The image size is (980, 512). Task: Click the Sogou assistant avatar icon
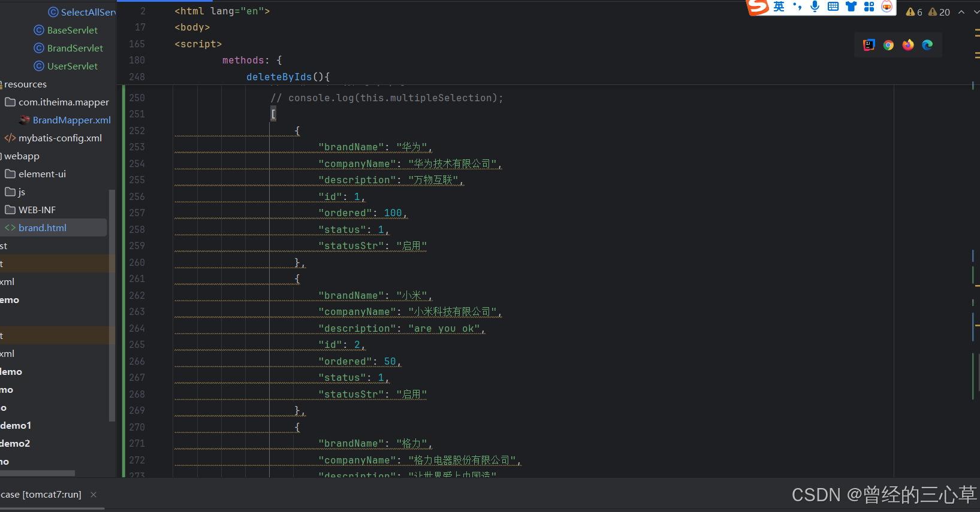click(x=887, y=7)
